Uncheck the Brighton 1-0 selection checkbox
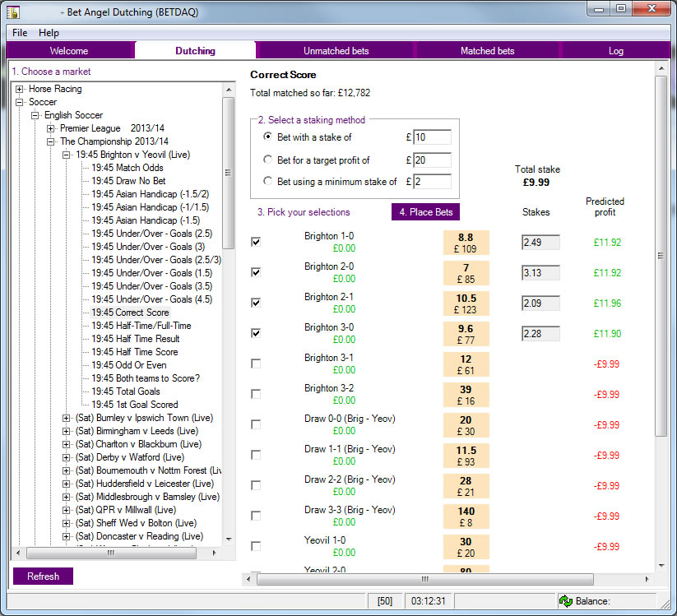This screenshot has height=616, width=677. click(256, 242)
